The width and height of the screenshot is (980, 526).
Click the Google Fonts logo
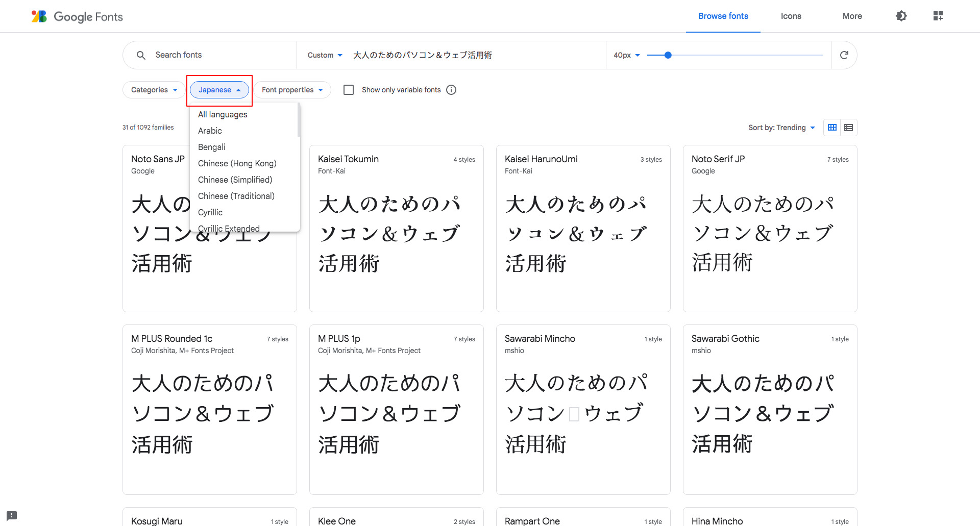77,16
